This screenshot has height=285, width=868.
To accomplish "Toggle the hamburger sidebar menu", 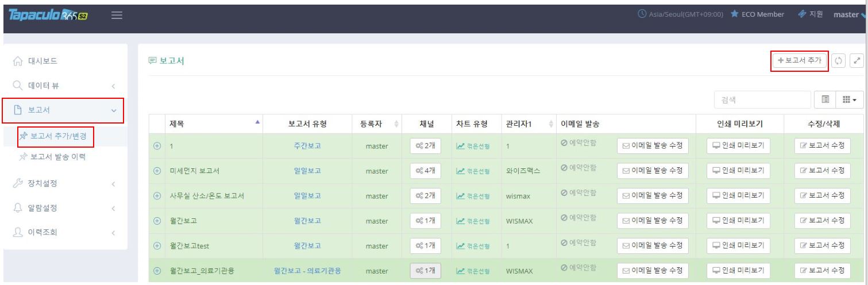I will pyautogui.click(x=116, y=14).
